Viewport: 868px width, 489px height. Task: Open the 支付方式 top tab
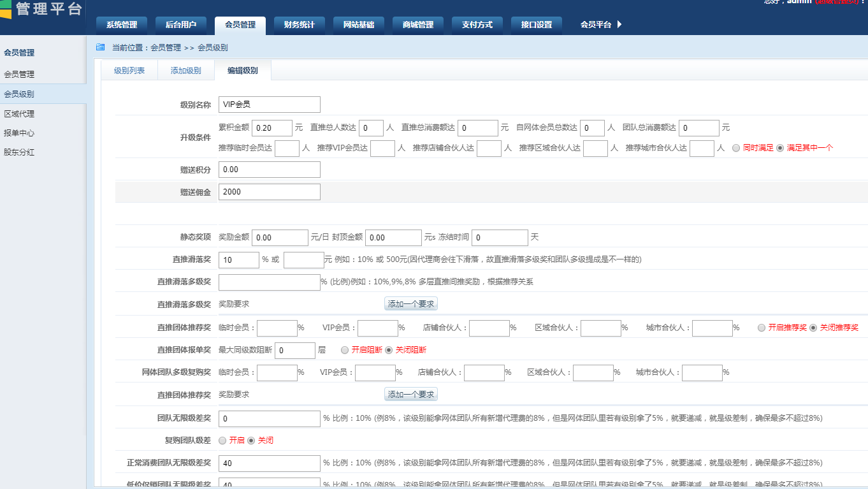coord(477,25)
